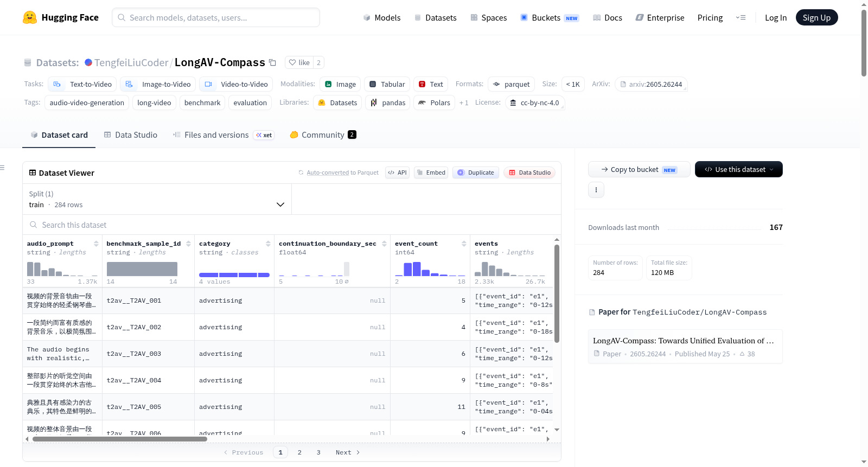Open Spaces in top navigation
Image resolution: width=868 pixels, height=467 pixels.
pos(488,17)
